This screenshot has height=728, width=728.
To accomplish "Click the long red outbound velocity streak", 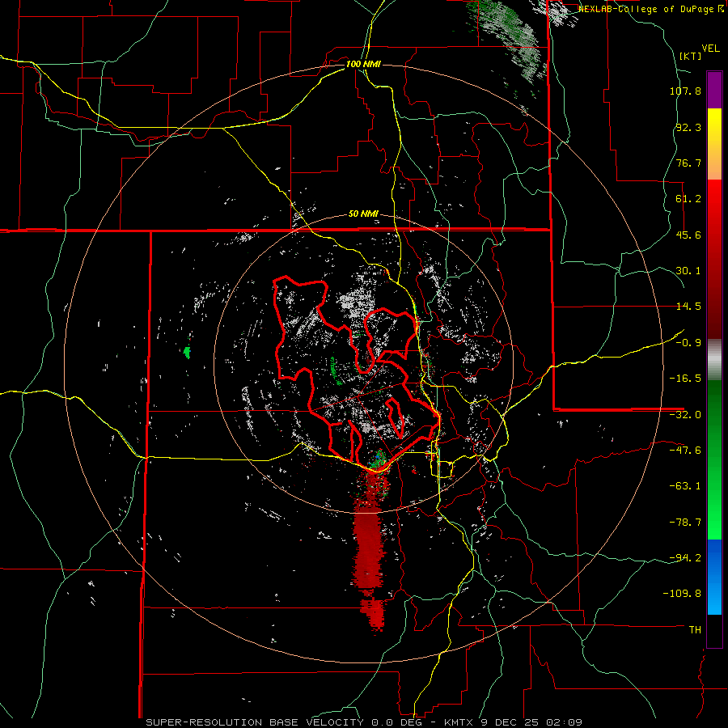I will 370,548.
